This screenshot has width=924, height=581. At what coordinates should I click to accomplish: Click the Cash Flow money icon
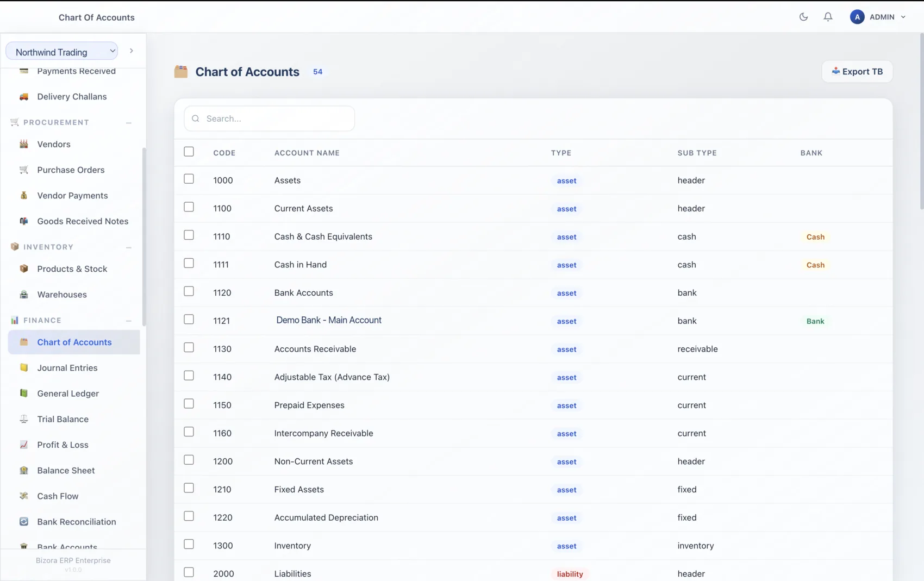point(24,496)
